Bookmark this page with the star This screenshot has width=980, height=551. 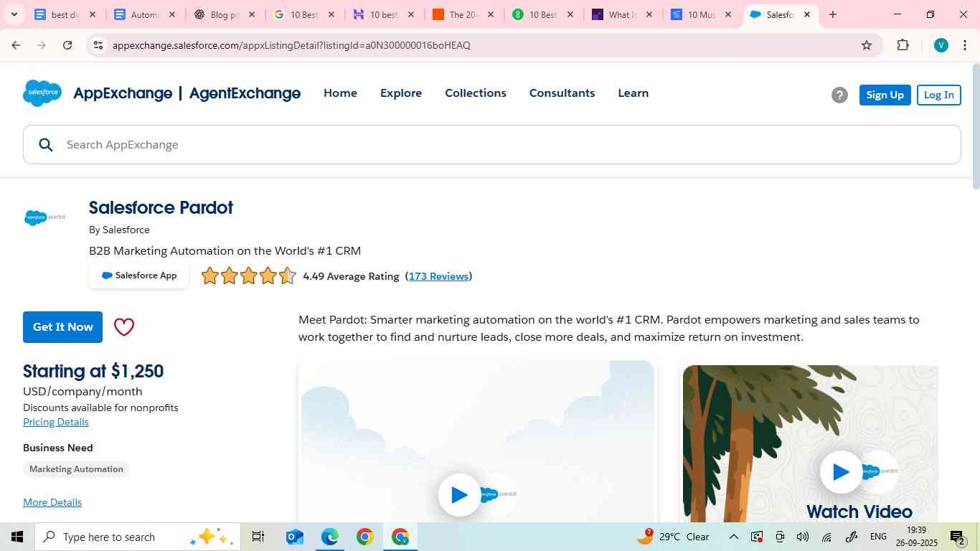[x=866, y=44]
